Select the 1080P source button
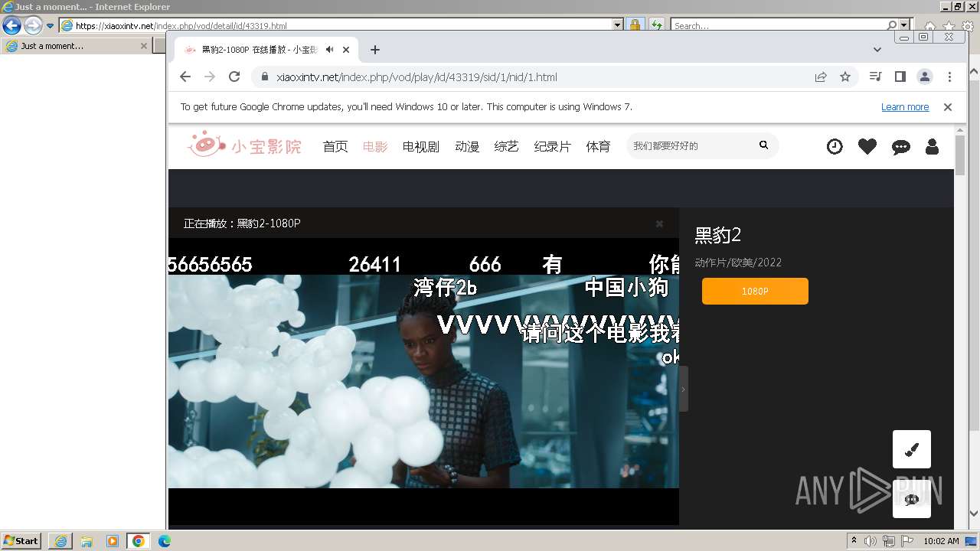Viewport: 980px width, 551px height. coord(755,291)
